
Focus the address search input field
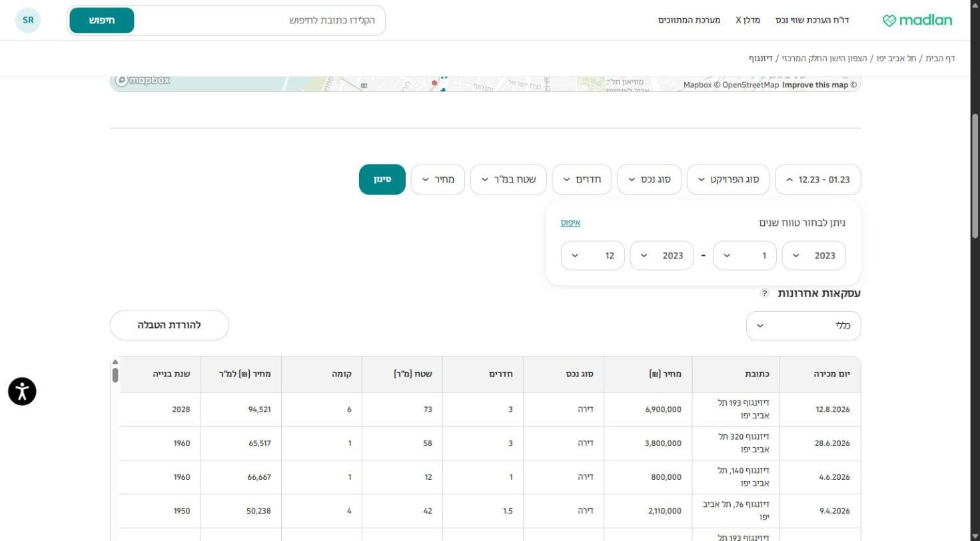pos(260,21)
